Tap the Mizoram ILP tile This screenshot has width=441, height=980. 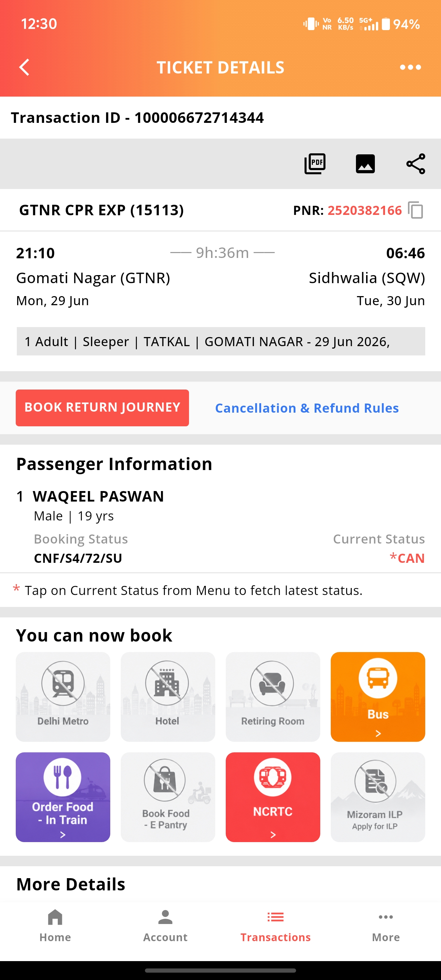point(378,797)
